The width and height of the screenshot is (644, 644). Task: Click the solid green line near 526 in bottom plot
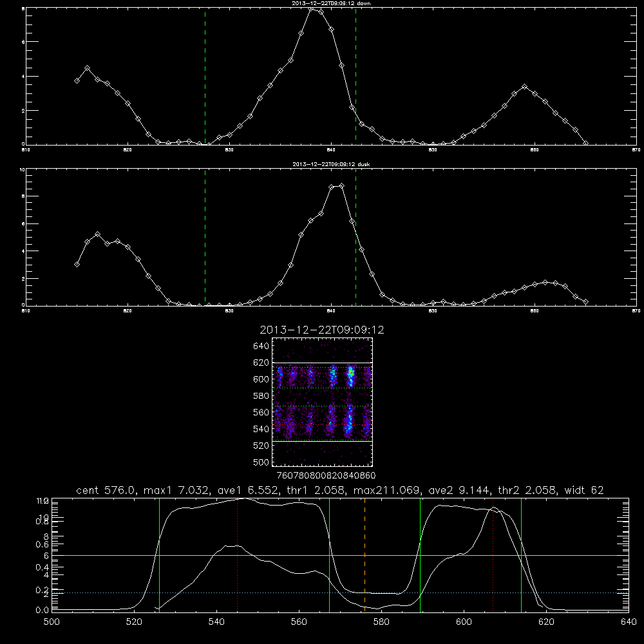(x=159, y=554)
